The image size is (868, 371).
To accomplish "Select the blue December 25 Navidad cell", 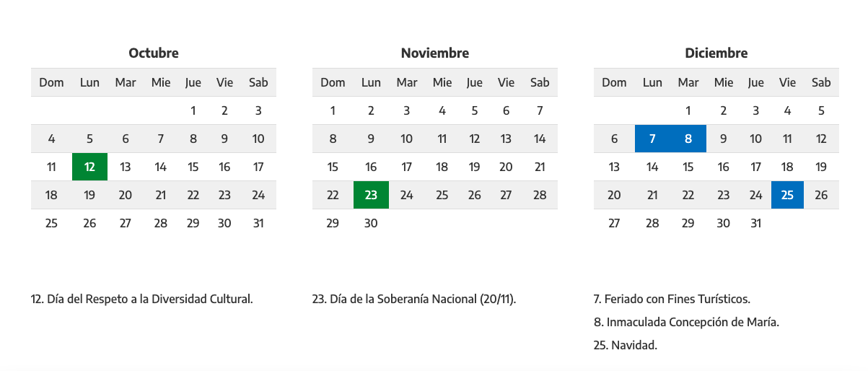I will tap(787, 195).
